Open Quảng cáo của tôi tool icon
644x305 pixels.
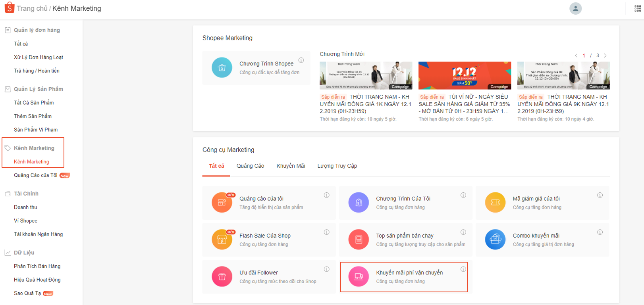[222, 203]
